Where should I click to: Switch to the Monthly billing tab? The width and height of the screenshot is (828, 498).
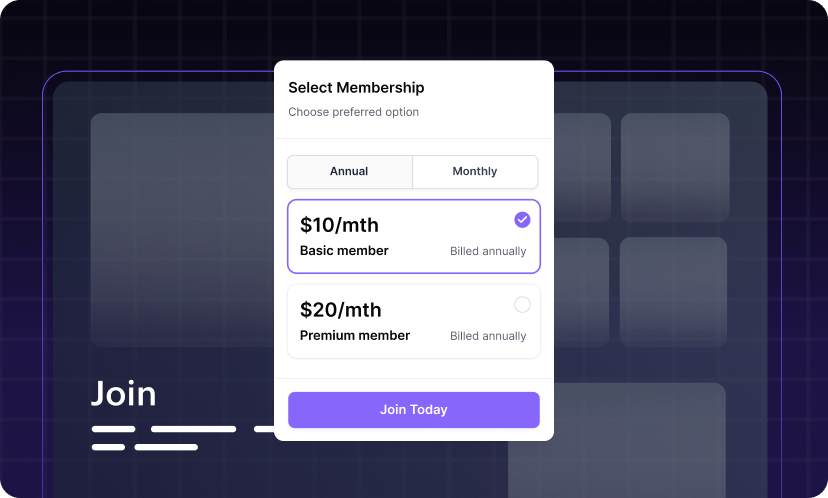coord(475,172)
